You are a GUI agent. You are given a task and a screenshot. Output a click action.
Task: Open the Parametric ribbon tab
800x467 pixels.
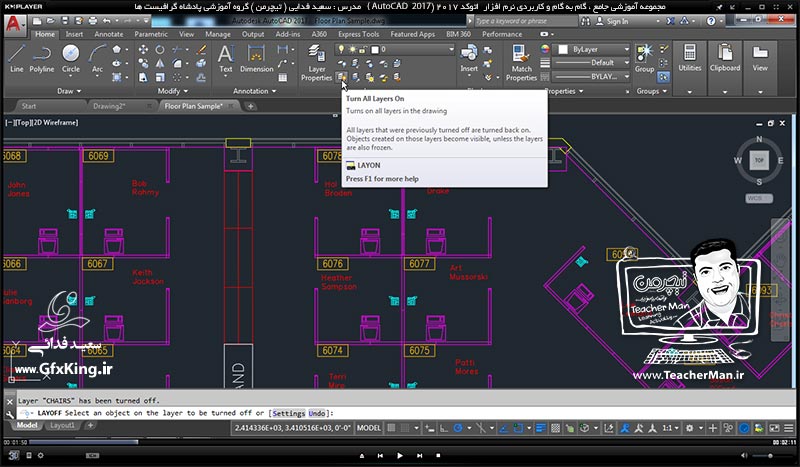[x=151, y=34]
